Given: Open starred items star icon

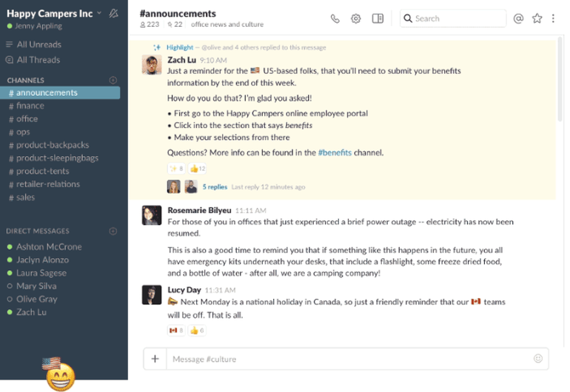Looking at the screenshot, I should point(537,18).
